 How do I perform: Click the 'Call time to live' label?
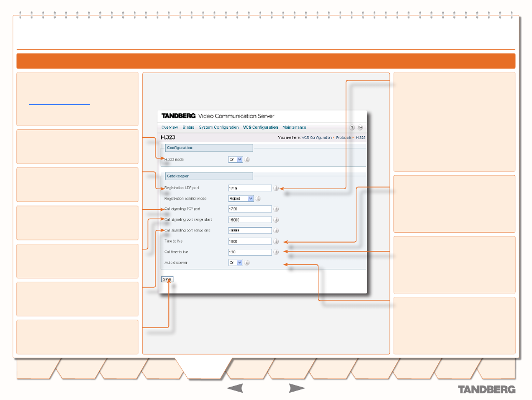click(x=176, y=252)
